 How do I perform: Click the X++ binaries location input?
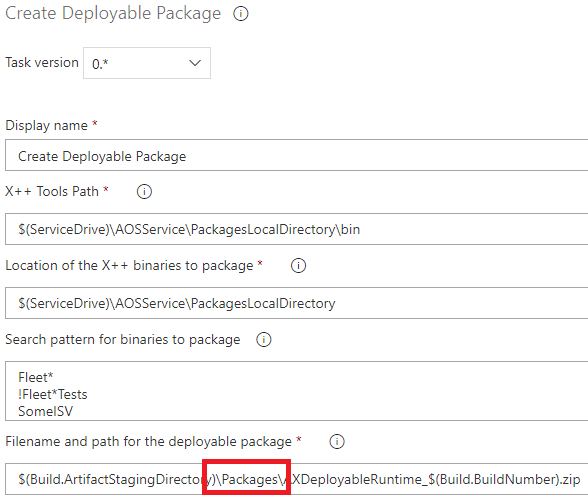click(297, 303)
